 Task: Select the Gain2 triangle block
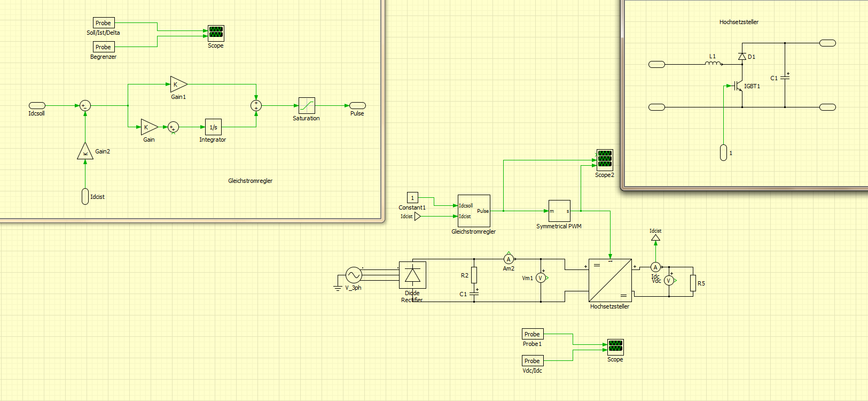[85, 152]
